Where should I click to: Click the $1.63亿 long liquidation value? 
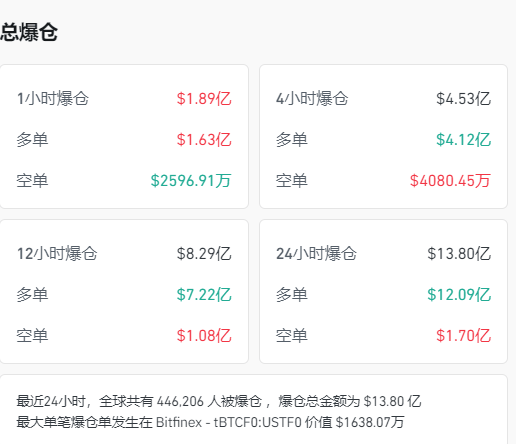204,140
